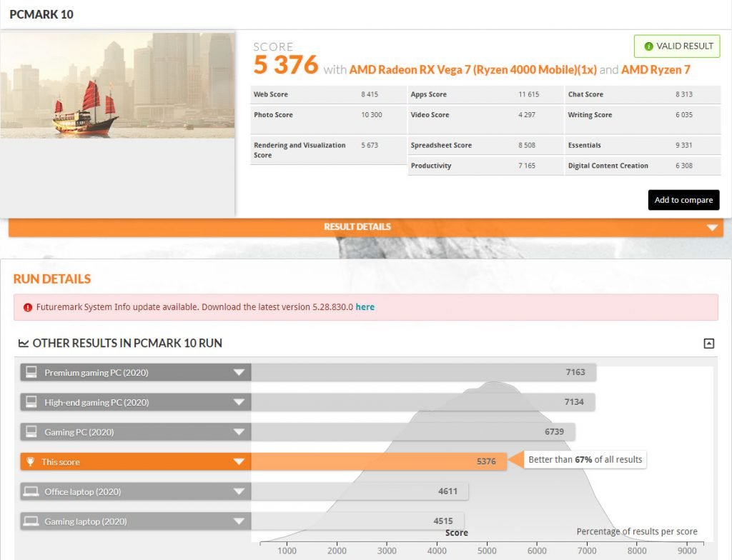Click the PCMark 10 sailing ship thumbnail

[x=118, y=86]
